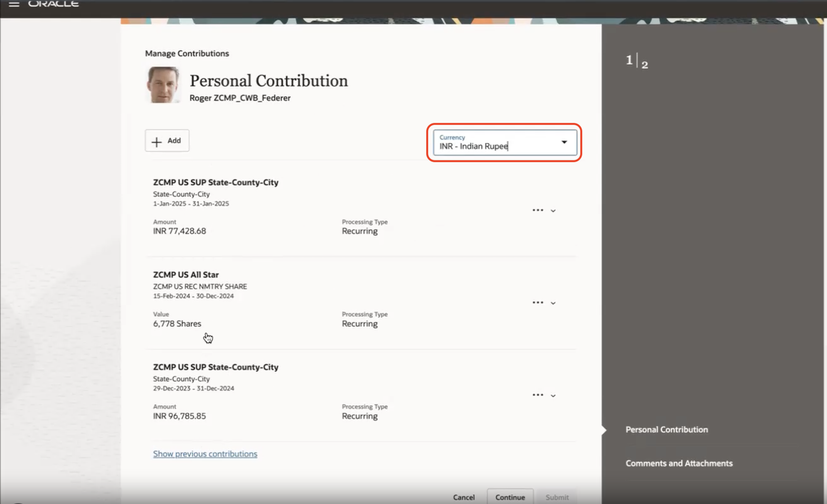Click the Add contribution button

click(x=167, y=141)
